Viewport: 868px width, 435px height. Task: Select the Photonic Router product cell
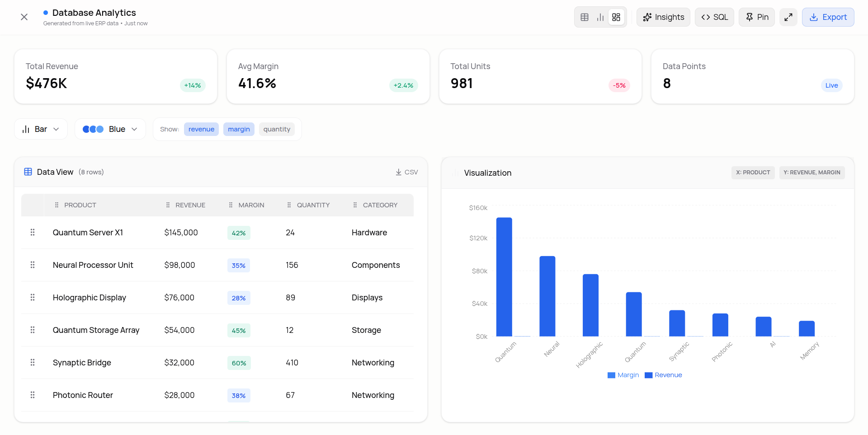point(83,395)
